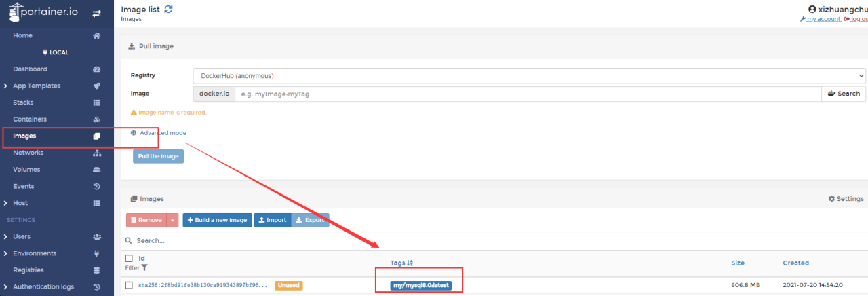Expand the Environments sidebar section
Screen dimensions: 868x296
(5, 253)
